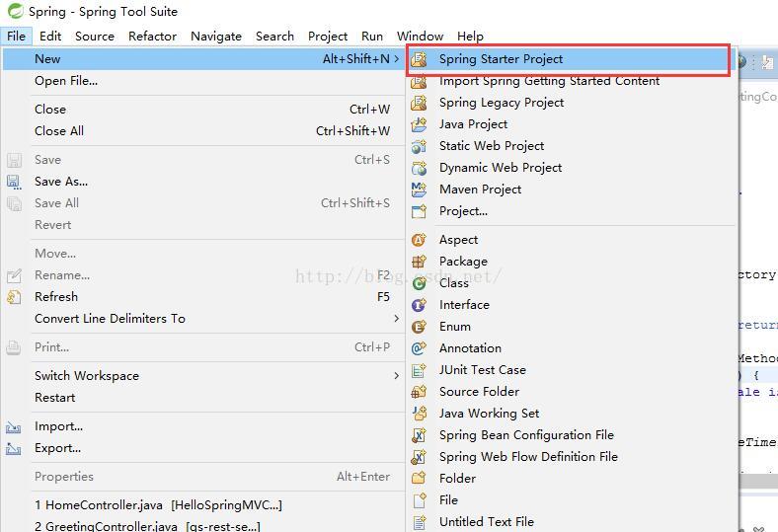This screenshot has height=532, width=778.
Task: Choose Spring Bean Configuration File entry
Action: point(572,435)
